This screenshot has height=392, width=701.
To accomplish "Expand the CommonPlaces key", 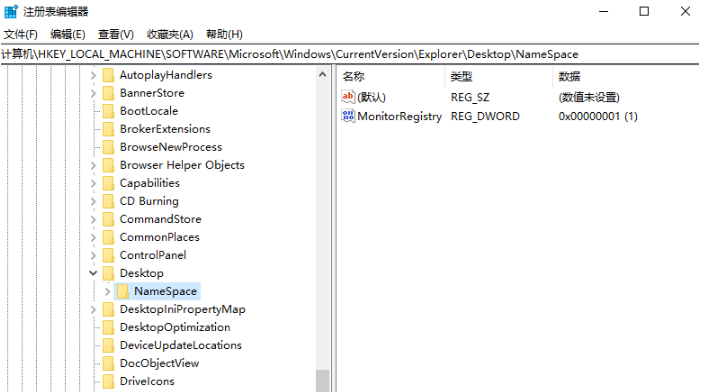I will click(93, 237).
